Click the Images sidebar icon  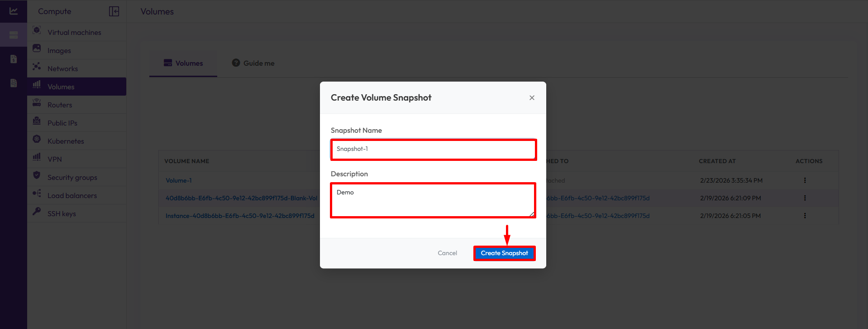[x=37, y=48]
